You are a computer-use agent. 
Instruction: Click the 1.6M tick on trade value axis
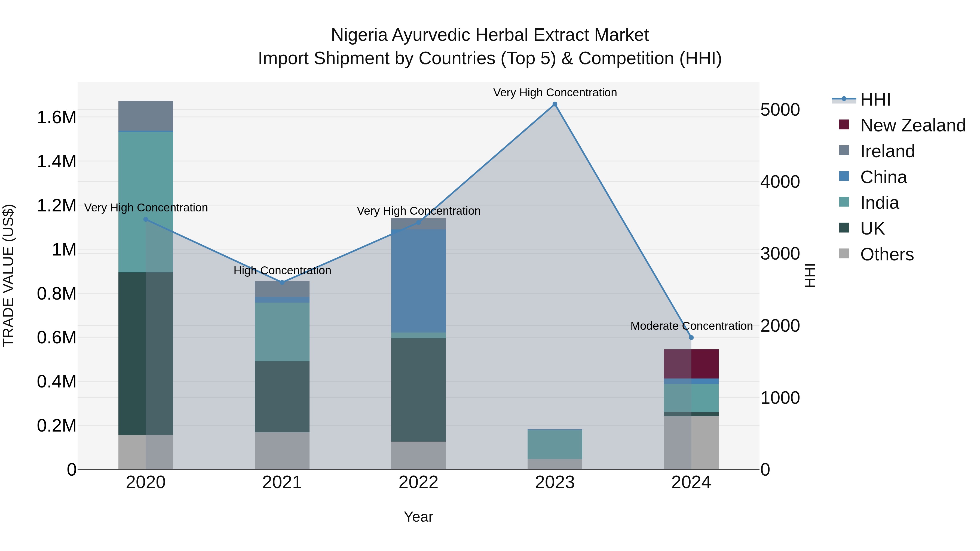click(57, 117)
